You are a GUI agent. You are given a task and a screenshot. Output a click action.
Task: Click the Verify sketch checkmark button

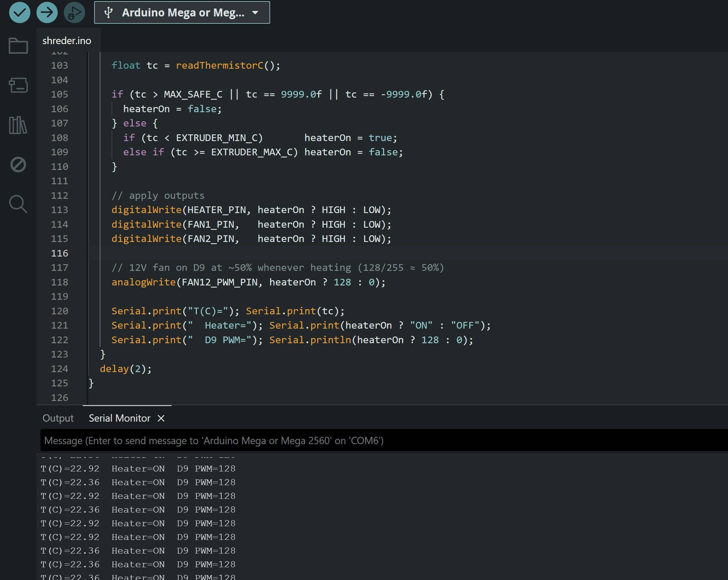pyautogui.click(x=19, y=12)
